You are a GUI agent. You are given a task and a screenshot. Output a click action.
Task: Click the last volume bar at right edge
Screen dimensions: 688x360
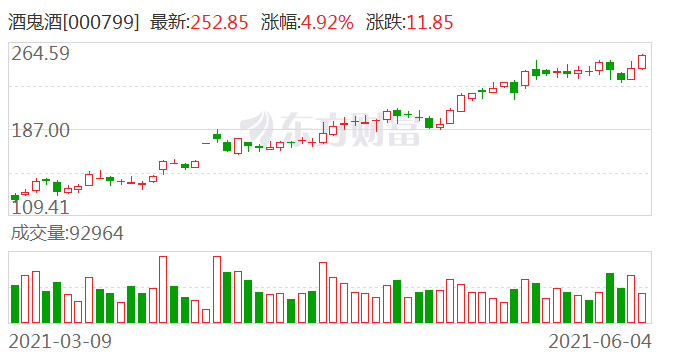point(642,308)
